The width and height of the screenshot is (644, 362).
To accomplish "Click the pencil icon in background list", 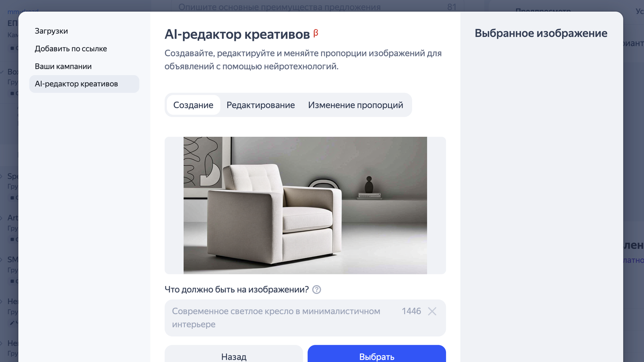I will tap(12, 323).
